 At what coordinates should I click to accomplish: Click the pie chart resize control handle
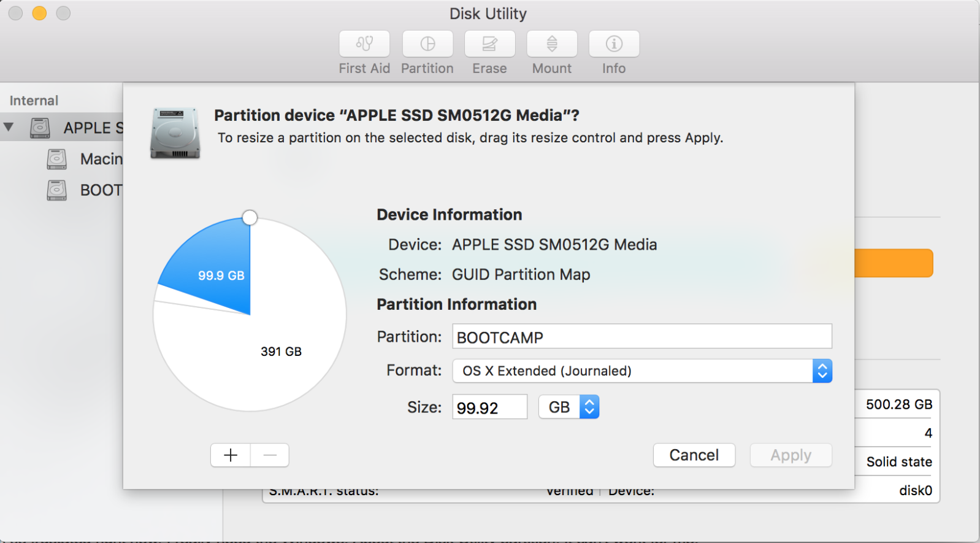[x=250, y=217]
